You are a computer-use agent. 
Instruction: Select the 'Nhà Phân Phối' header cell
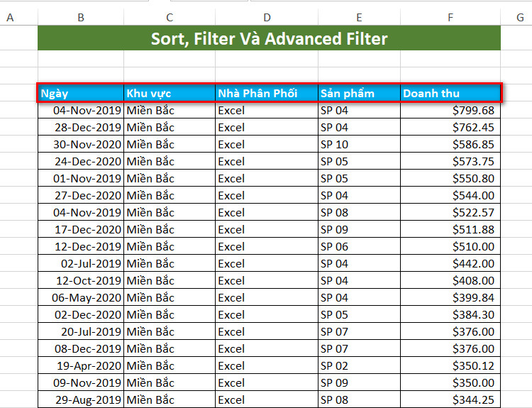[x=267, y=93]
